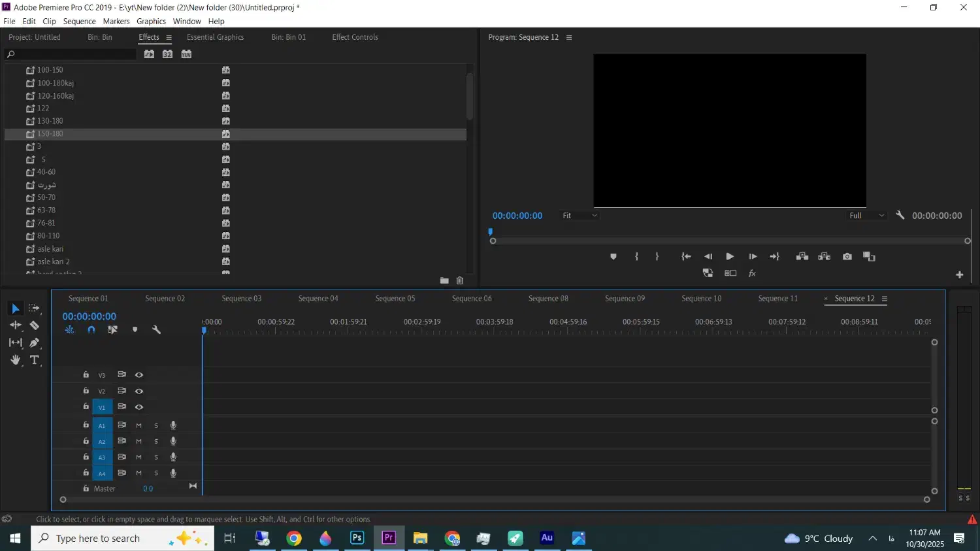This screenshot has width=980, height=551.
Task: Click the Add Marker icon in Program monitor
Action: tap(613, 257)
